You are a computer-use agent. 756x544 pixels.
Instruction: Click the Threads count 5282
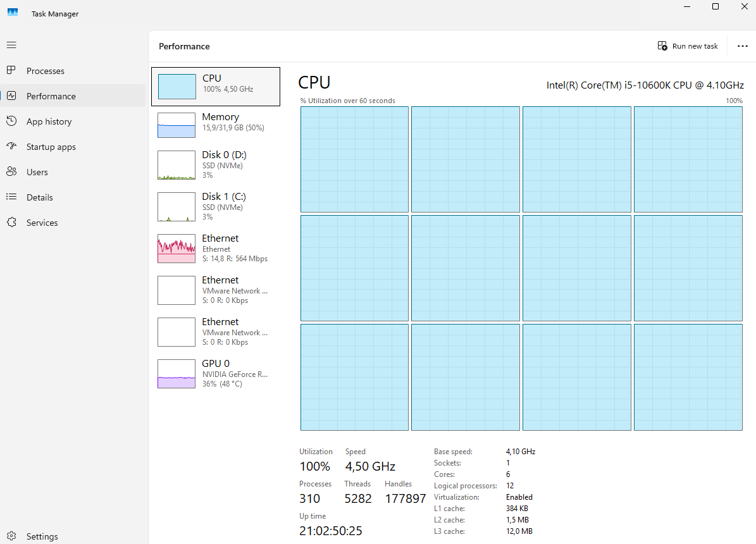[357, 498]
